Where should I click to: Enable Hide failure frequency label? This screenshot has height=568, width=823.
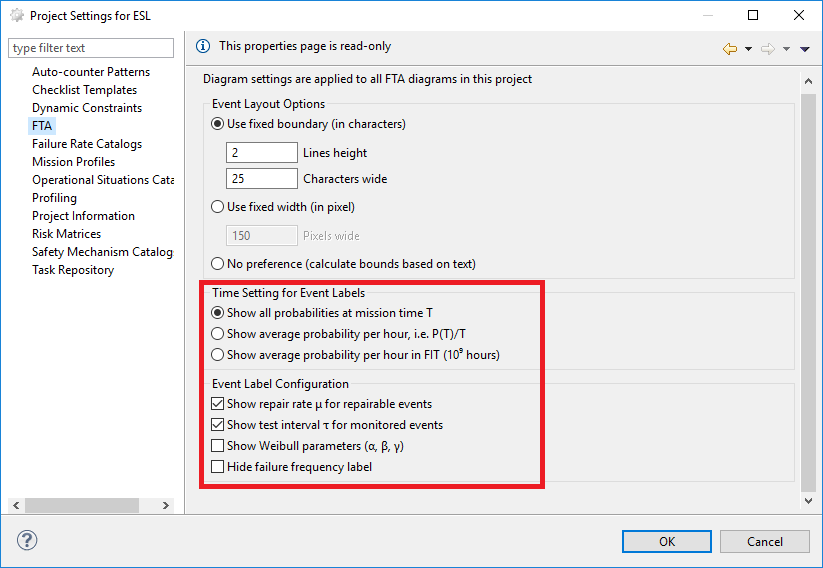[218, 467]
